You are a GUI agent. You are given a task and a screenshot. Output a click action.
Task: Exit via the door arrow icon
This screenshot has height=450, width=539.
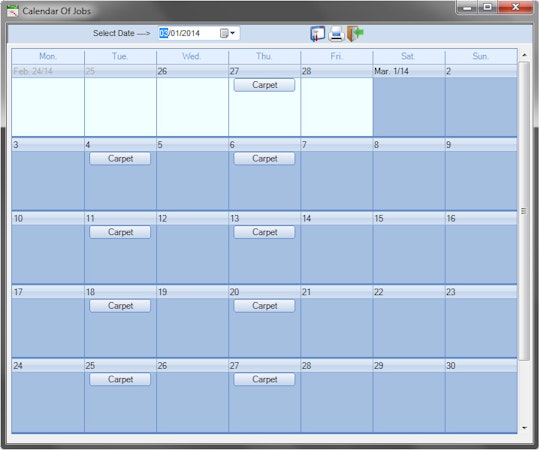[355, 33]
